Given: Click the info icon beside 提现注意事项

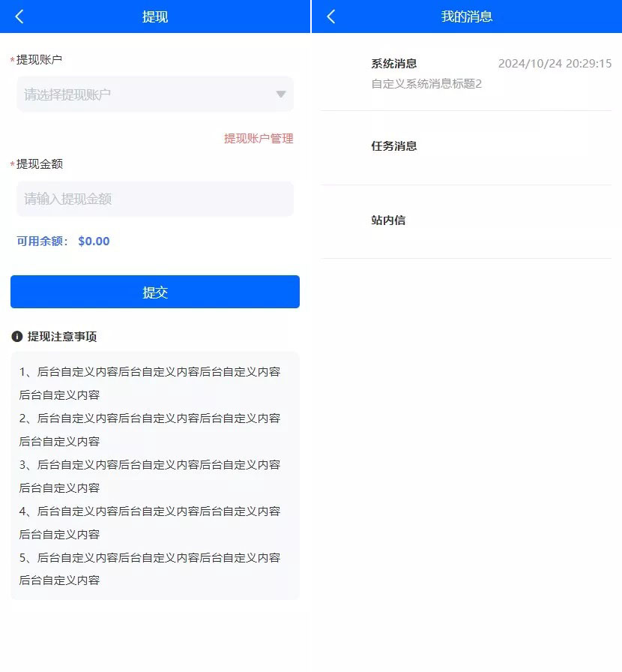Looking at the screenshot, I should pyautogui.click(x=17, y=336).
